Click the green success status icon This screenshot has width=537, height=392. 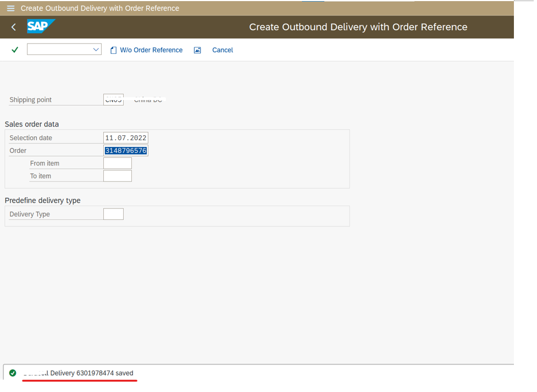coord(13,373)
